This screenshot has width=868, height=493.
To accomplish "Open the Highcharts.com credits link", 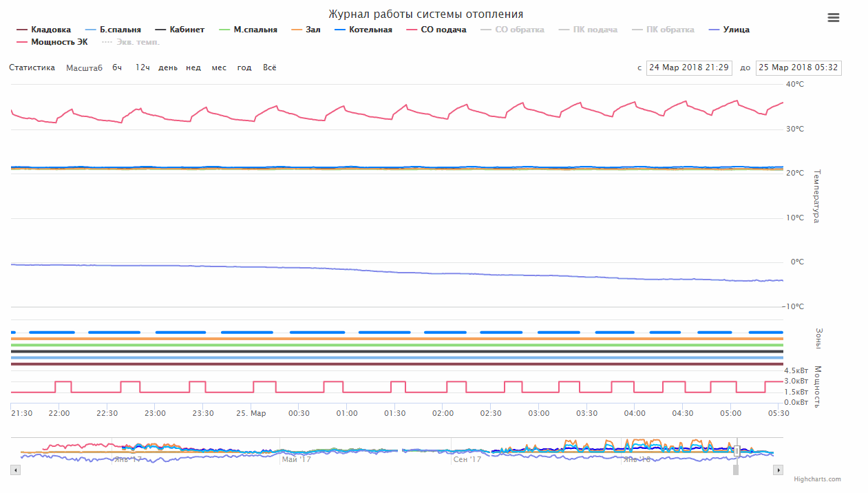I will pos(817,479).
